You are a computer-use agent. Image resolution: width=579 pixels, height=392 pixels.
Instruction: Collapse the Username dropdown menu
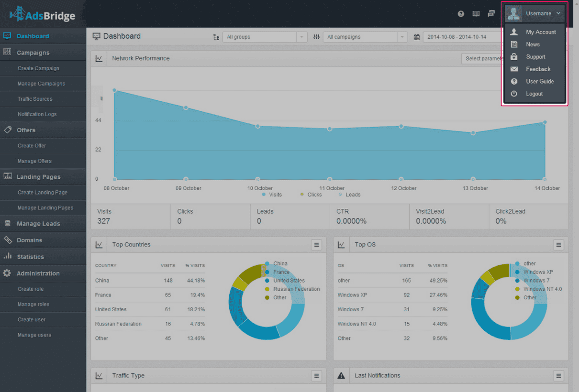(x=534, y=13)
